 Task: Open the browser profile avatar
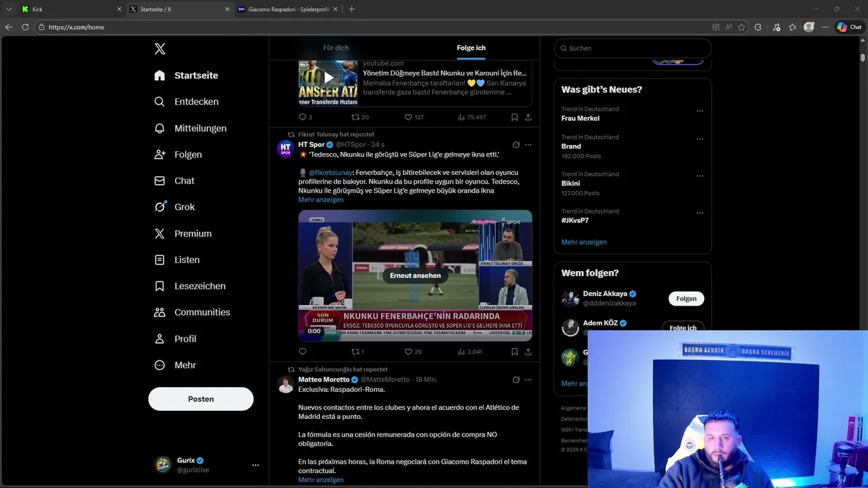[x=809, y=27]
